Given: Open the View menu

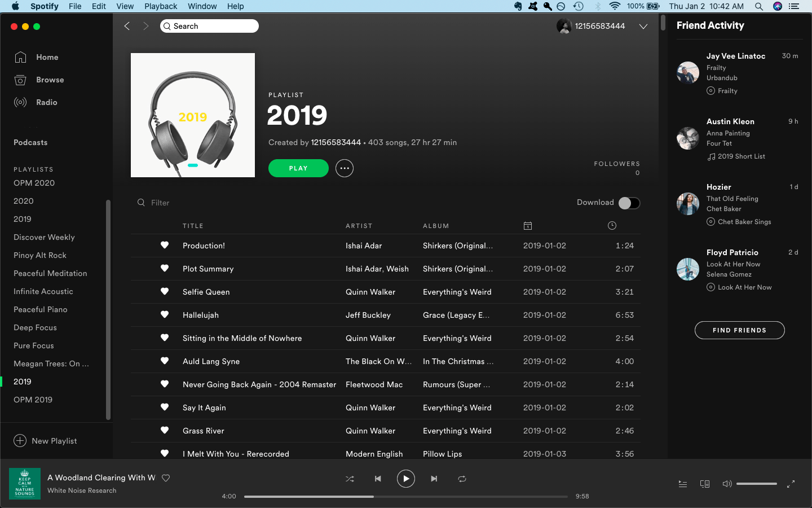Looking at the screenshot, I should pyautogui.click(x=125, y=6).
